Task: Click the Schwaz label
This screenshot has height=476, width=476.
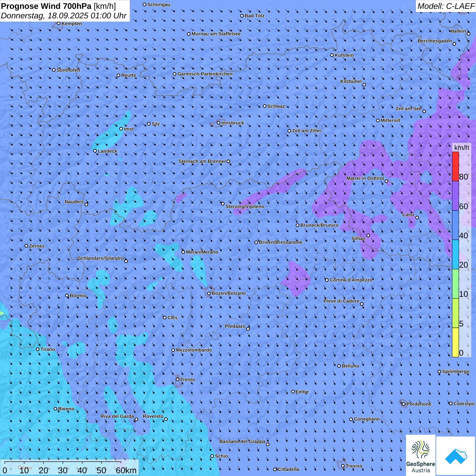Action: pyautogui.click(x=276, y=106)
